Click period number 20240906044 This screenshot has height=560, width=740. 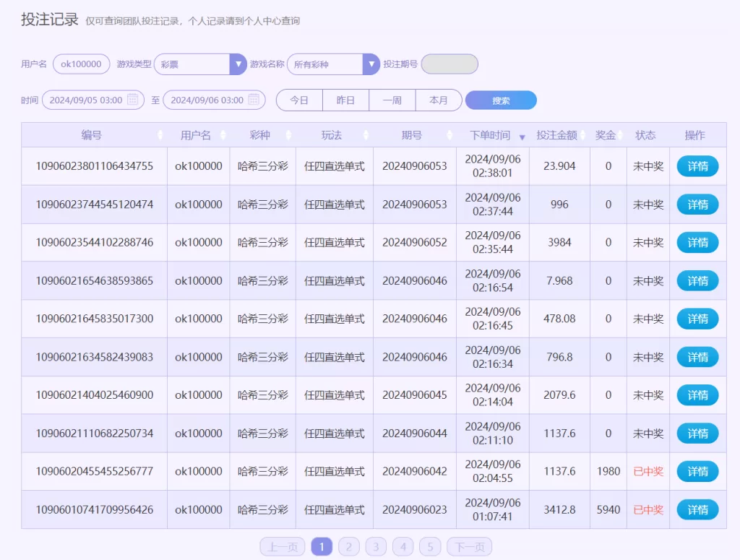point(414,433)
